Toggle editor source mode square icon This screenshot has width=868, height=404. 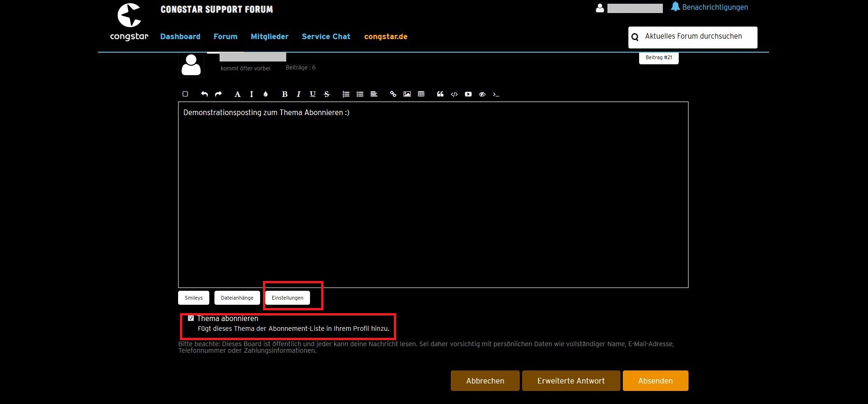tap(185, 94)
